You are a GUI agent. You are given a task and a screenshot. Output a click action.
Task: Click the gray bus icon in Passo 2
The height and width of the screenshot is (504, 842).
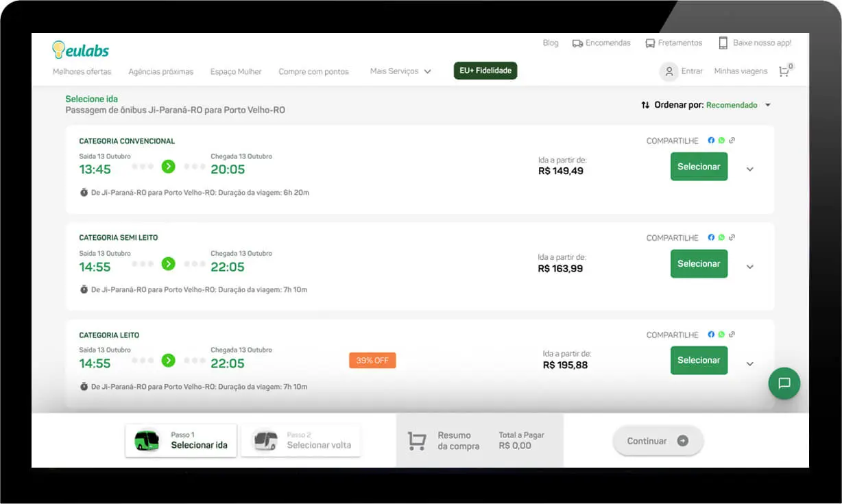point(265,440)
